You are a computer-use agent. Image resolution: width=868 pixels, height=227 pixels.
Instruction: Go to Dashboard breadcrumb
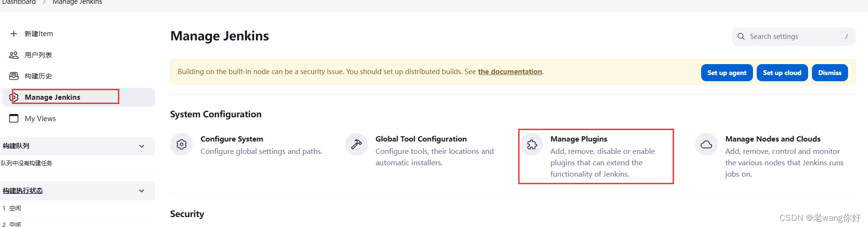(19, 2)
